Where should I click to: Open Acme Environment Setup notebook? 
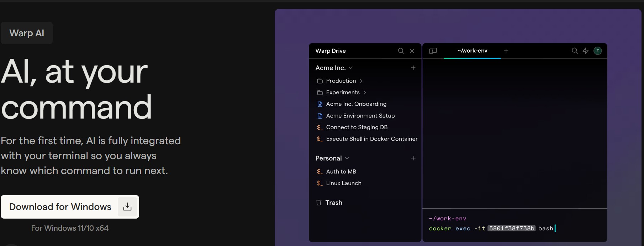pos(360,116)
